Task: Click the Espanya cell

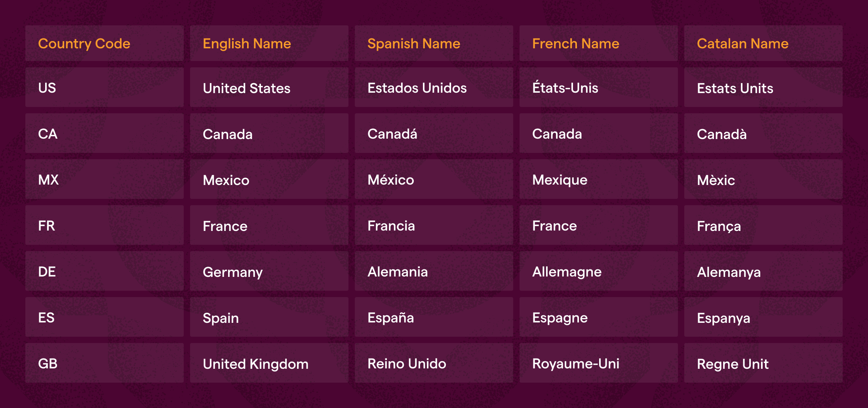Action: [x=763, y=317]
